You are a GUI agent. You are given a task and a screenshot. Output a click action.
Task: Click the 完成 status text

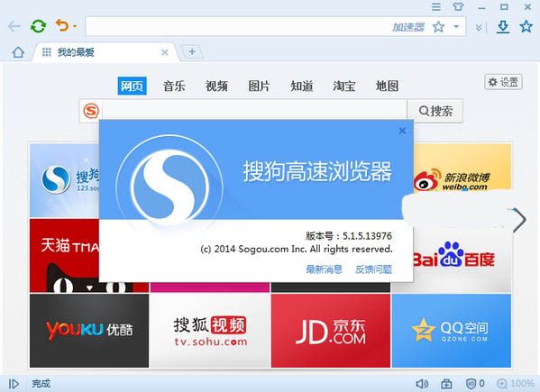coord(41,383)
